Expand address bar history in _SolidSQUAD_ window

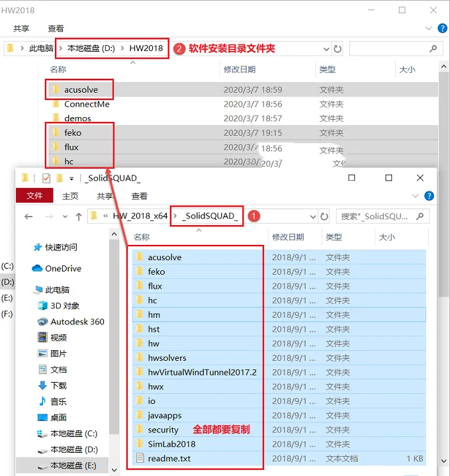coord(313,216)
